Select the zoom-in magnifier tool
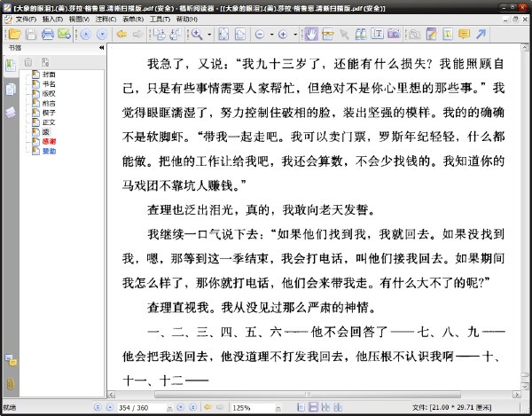 197,35
